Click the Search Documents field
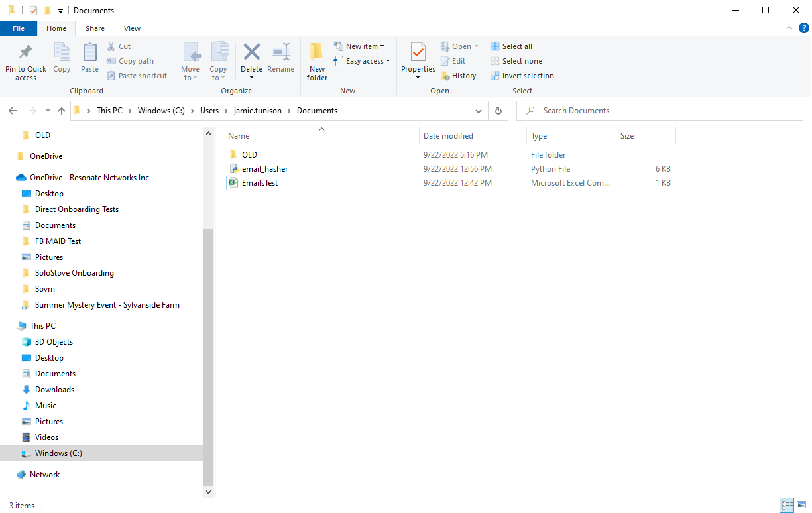 tap(660, 111)
